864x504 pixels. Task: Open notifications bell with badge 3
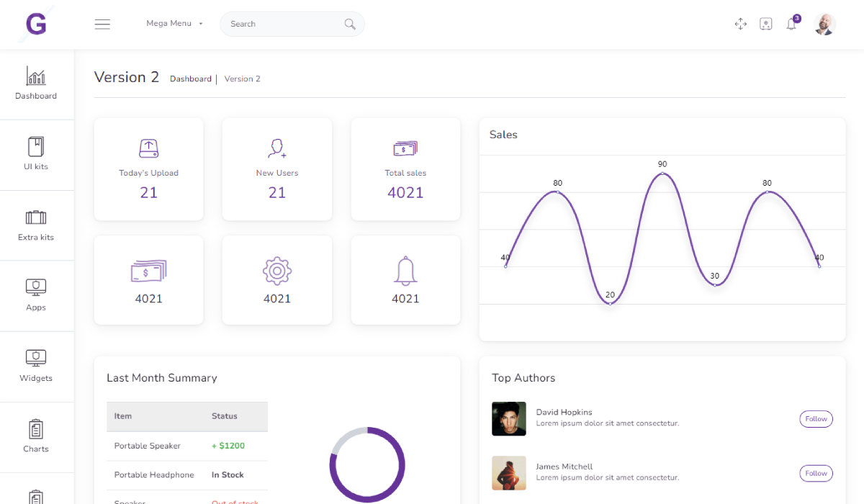[x=792, y=23]
